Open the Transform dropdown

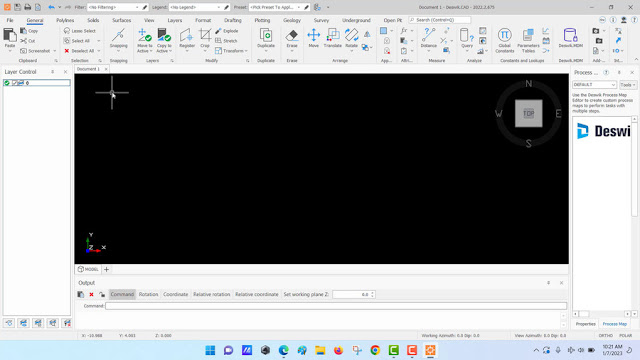coord(231,51)
